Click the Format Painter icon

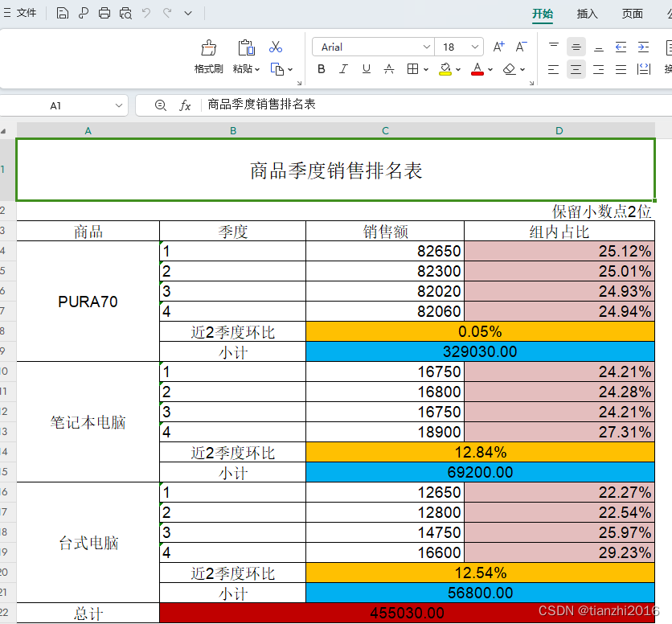pos(208,47)
